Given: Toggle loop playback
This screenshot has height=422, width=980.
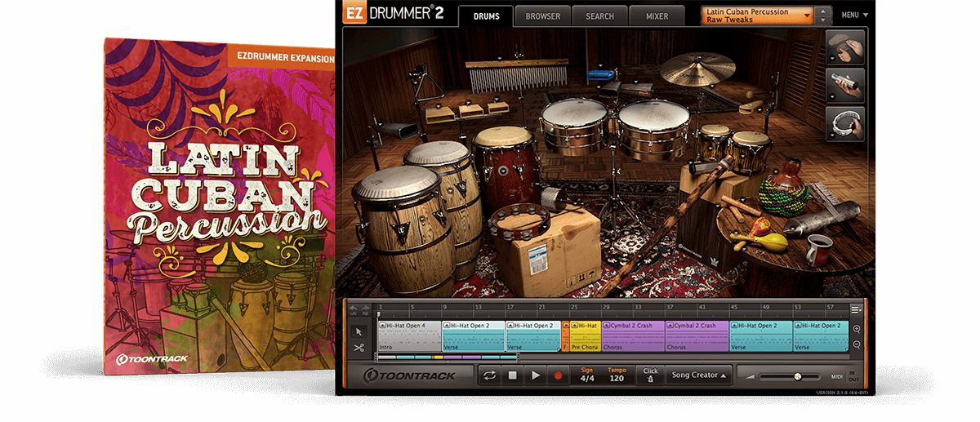Looking at the screenshot, I should 490,375.
